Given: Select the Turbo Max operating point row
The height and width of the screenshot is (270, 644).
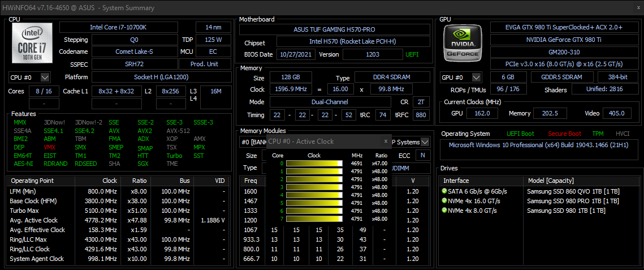Looking at the screenshot, I should (x=34, y=211).
